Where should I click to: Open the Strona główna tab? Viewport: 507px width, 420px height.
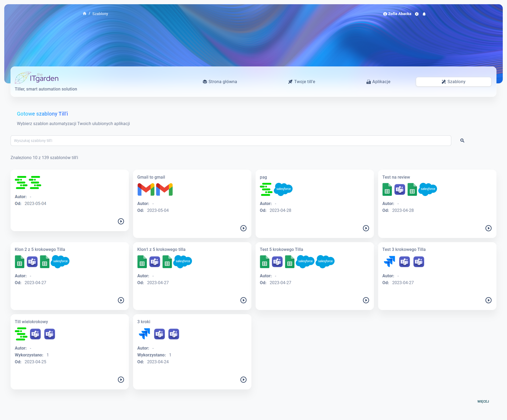(x=220, y=82)
